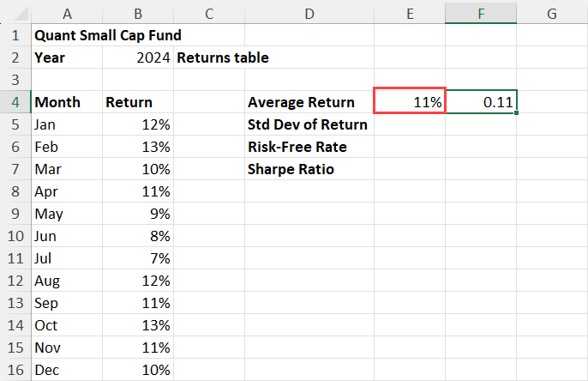Viewport: 588px width, 381px height.
Task: Click the 'Nov' month cell
Action: pyautogui.click(x=67, y=348)
